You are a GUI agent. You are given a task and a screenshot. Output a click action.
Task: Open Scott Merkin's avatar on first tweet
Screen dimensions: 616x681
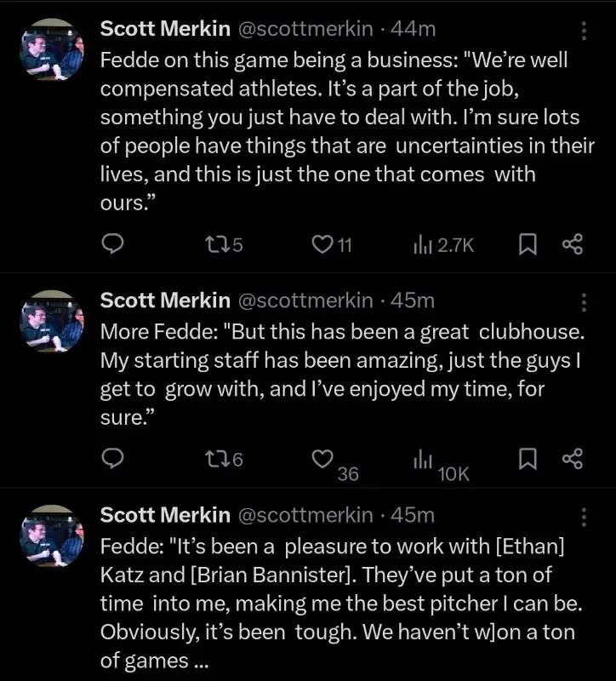tap(52, 49)
